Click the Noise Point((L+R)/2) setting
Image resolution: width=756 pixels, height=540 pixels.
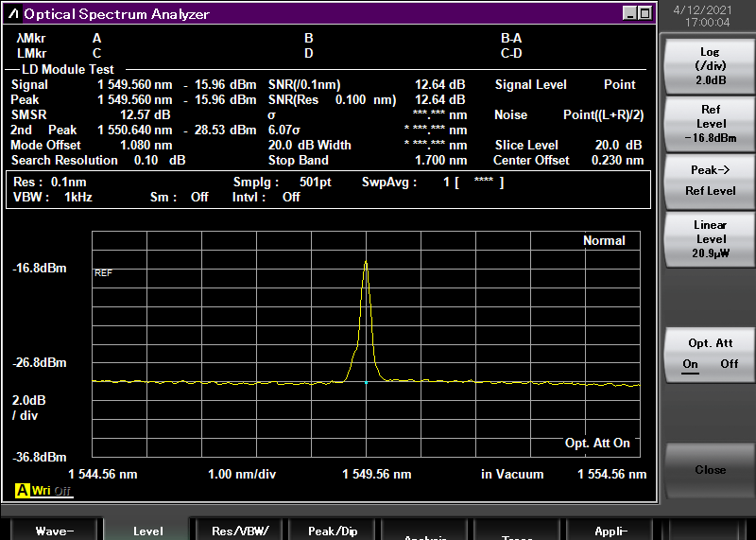tap(604, 115)
